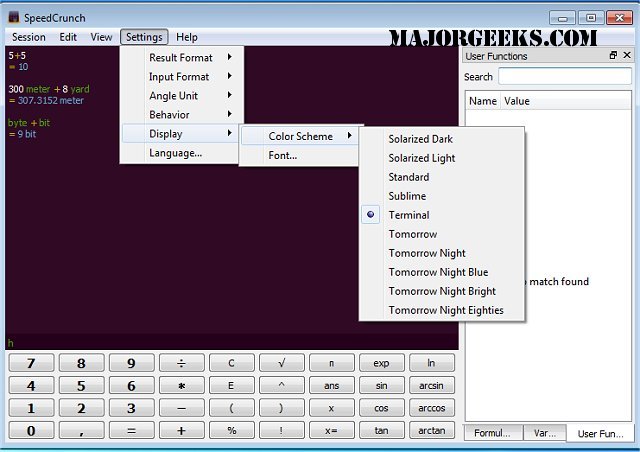Expand the Display submenu
640x452 pixels.
pyautogui.click(x=182, y=134)
